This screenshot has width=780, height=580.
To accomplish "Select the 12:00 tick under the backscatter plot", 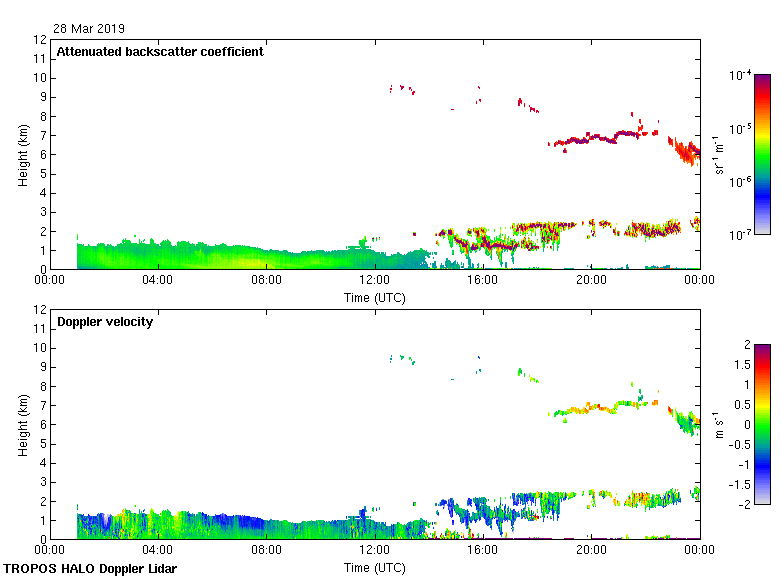I will (x=374, y=280).
